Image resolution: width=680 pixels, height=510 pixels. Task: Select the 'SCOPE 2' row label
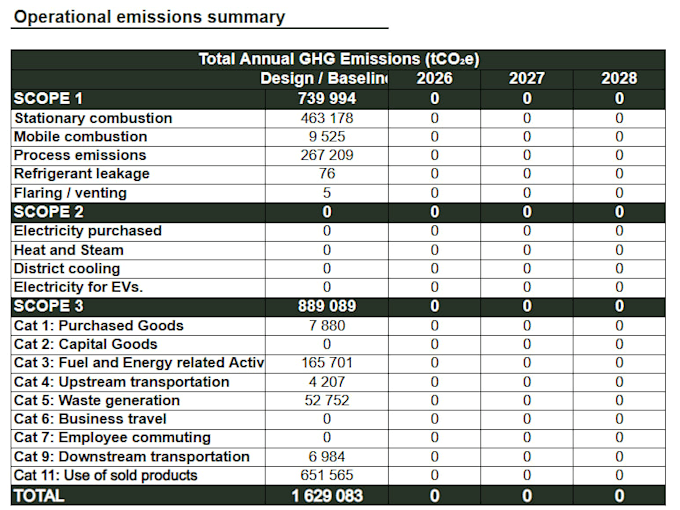pos(48,212)
